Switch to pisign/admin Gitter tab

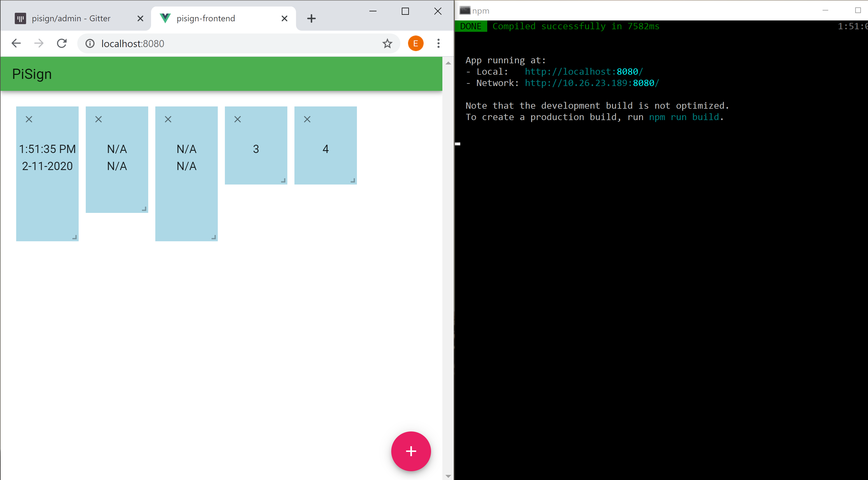(71, 18)
